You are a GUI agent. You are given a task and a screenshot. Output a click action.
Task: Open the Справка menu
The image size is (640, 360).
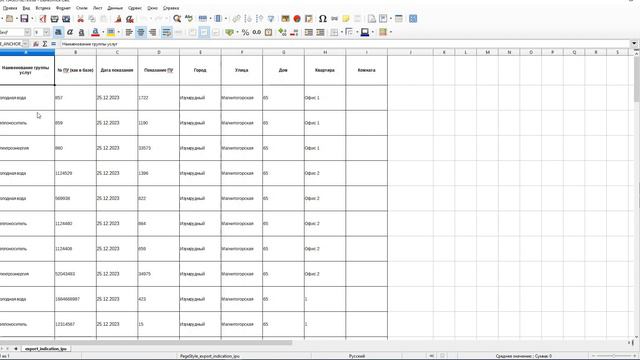(171, 8)
